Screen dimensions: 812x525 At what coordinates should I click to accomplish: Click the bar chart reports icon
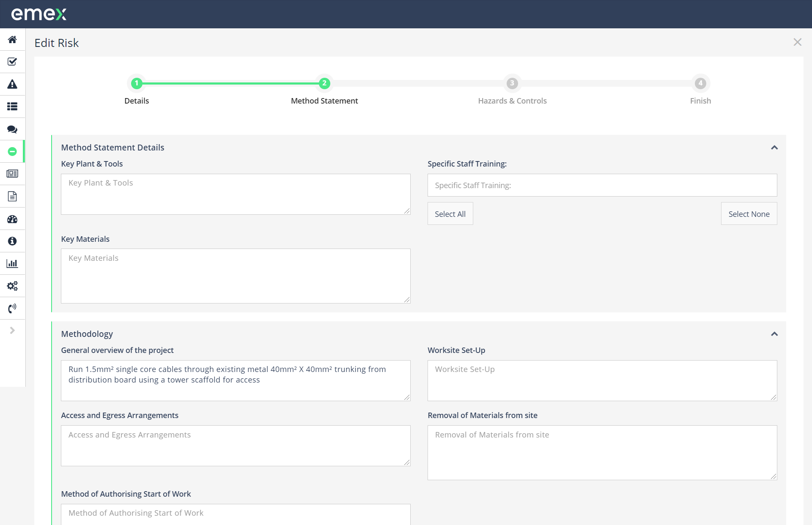(x=12, y=263)
